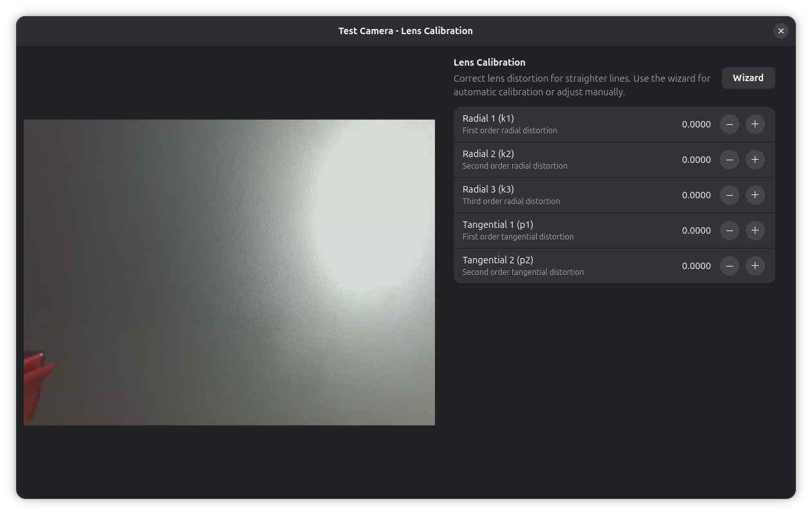The width and height of the screenshot is (812, 515).
Task: Decrease Tangential 2 (p2) with minus button
Action: point(729,266)
